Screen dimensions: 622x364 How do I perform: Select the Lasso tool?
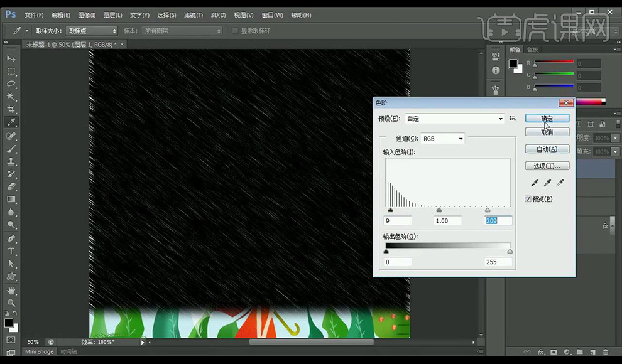pos(11,84)
